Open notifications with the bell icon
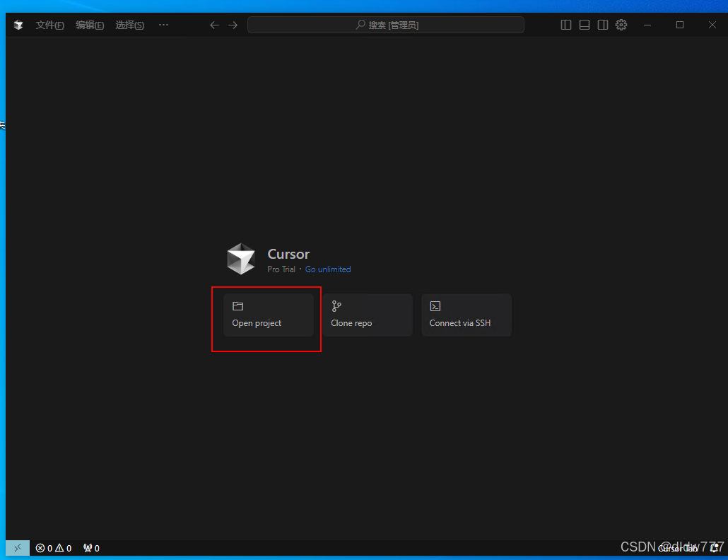 point(715,548)
